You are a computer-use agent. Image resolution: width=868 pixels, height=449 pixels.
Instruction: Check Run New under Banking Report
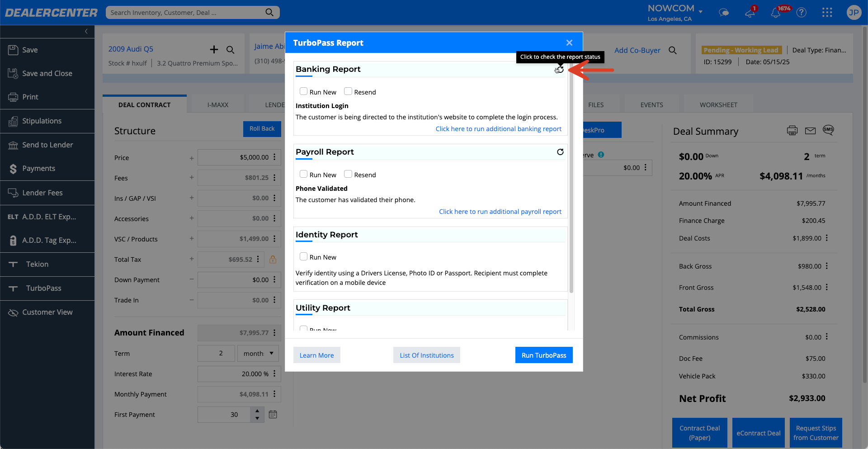(303, 91)
